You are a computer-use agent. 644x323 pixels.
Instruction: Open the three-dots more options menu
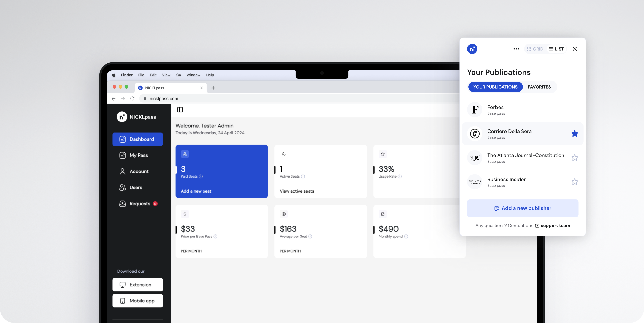coord(516,49)
